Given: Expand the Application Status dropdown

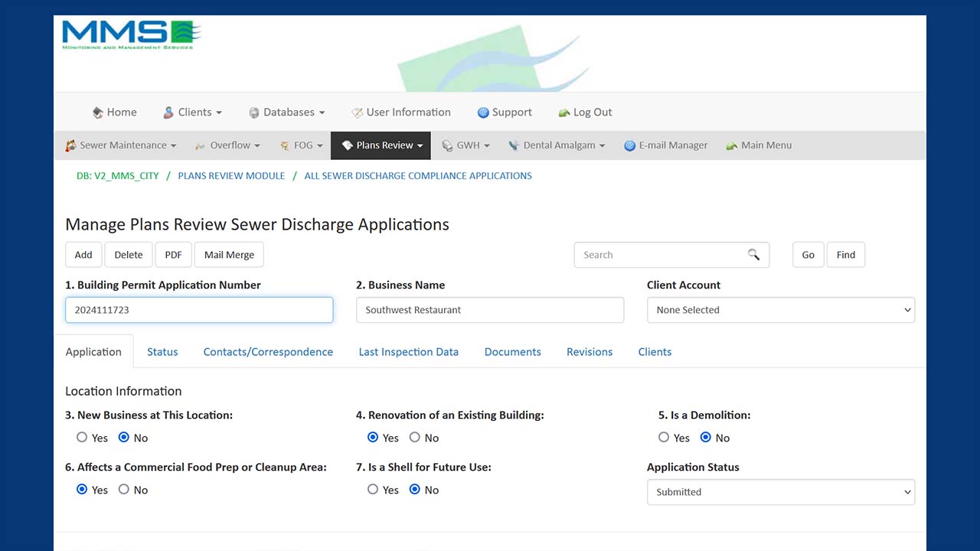Looking at the screenshot, I should (780, 492).
